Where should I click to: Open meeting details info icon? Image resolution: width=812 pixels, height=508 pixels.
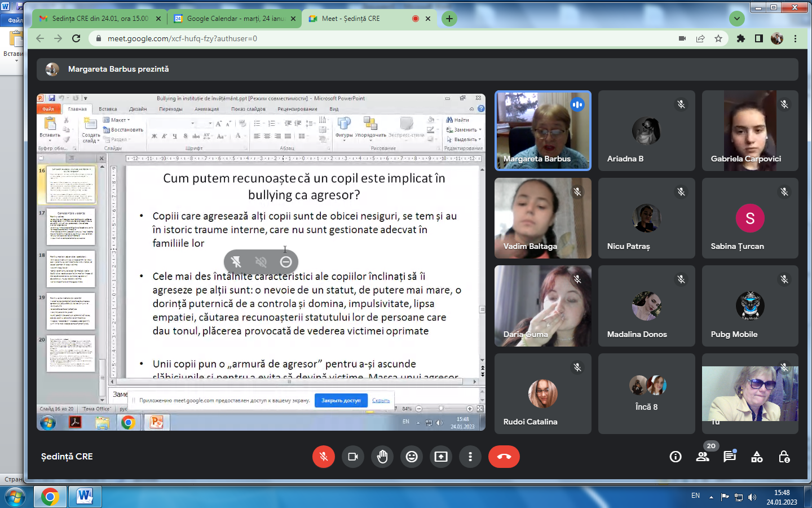(676, 457)
